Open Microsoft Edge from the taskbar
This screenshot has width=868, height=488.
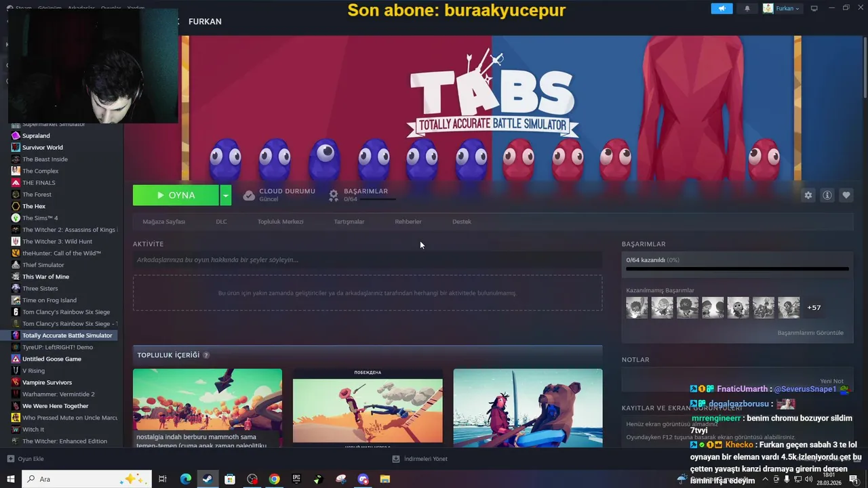tap(186, 479)
